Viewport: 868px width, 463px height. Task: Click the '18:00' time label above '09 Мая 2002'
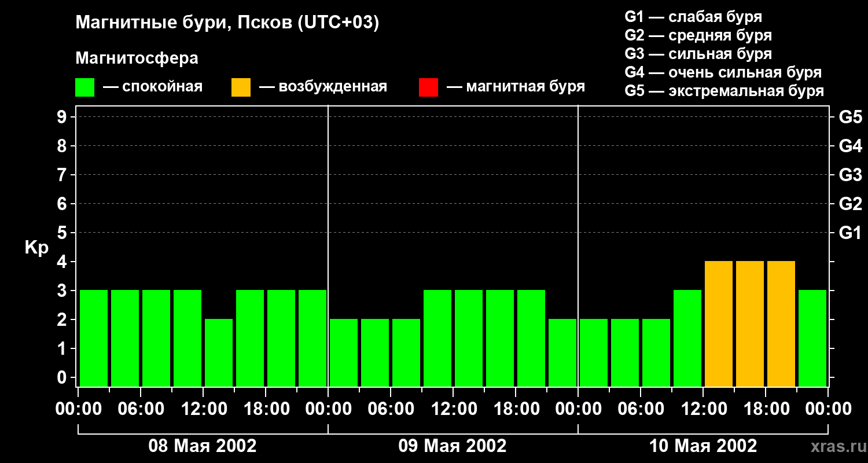click(516, 409)
